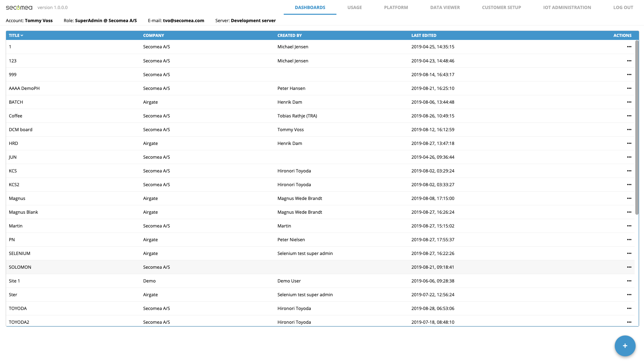Open actions menu for Magnus Blank

(629, 212)
